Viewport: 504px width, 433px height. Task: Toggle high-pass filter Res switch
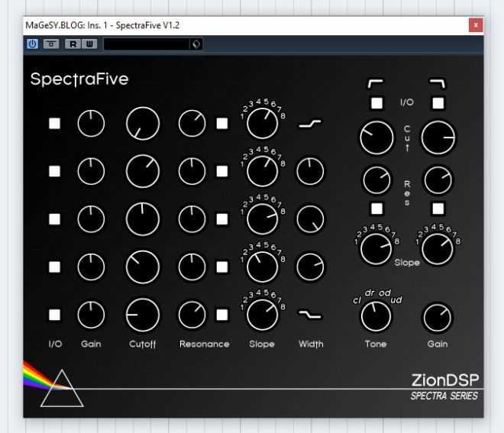pyautogui.click(x=376, y=208)
